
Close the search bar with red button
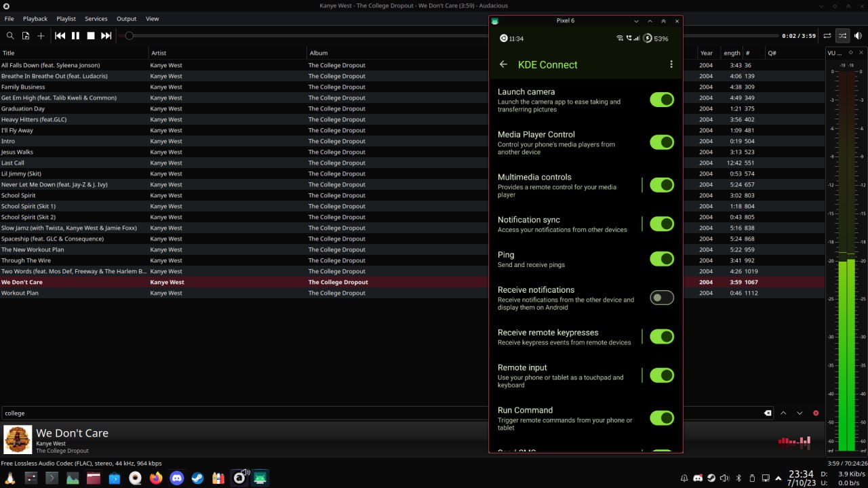pos(816,413)
